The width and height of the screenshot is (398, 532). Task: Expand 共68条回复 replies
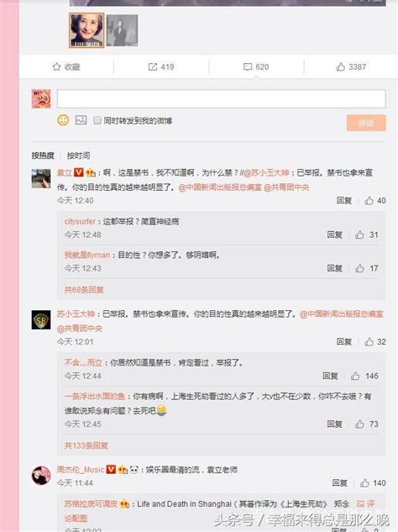tap(84, 290)
